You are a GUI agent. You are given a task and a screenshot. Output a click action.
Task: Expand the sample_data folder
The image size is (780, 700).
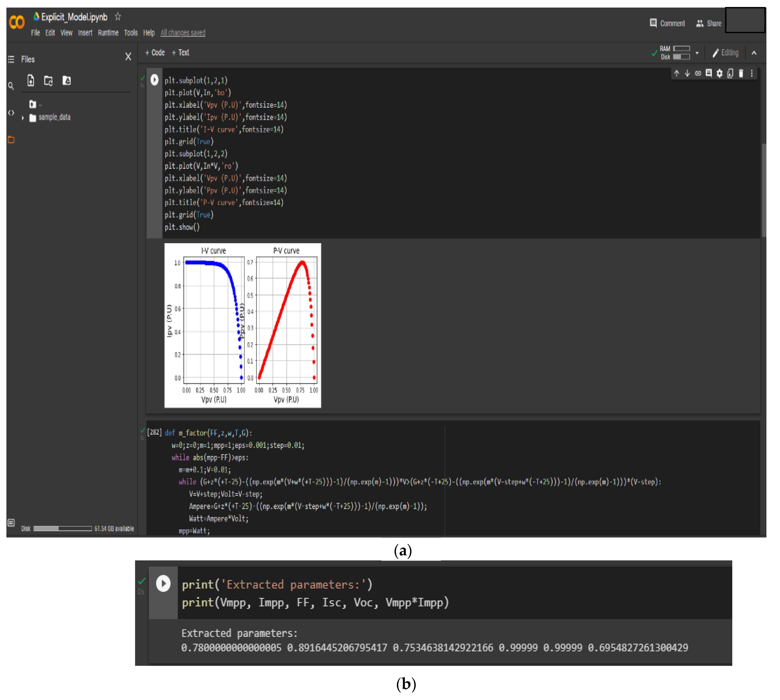point(23,118)
